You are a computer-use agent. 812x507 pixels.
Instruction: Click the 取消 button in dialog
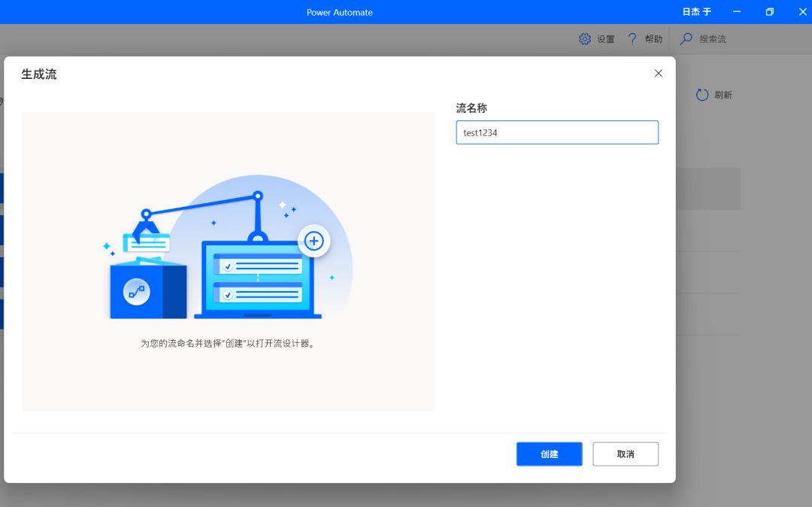(x=626, y=454)
